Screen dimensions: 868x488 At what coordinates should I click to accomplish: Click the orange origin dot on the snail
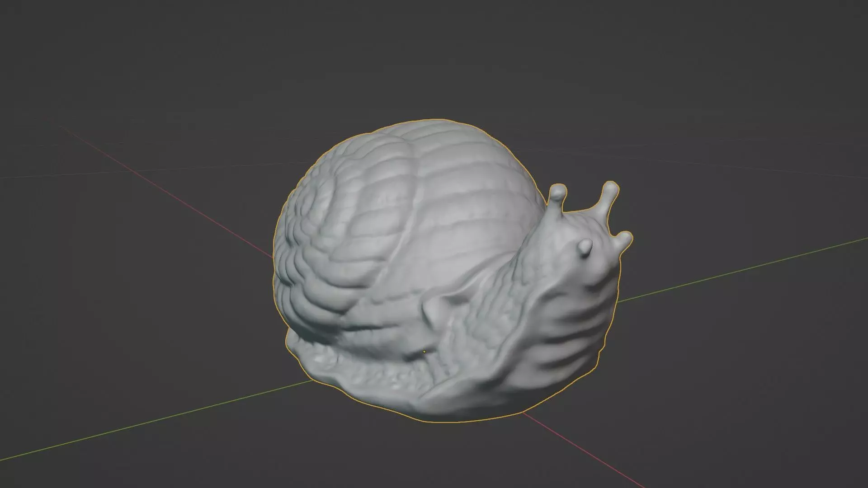[x=424, y=352]
